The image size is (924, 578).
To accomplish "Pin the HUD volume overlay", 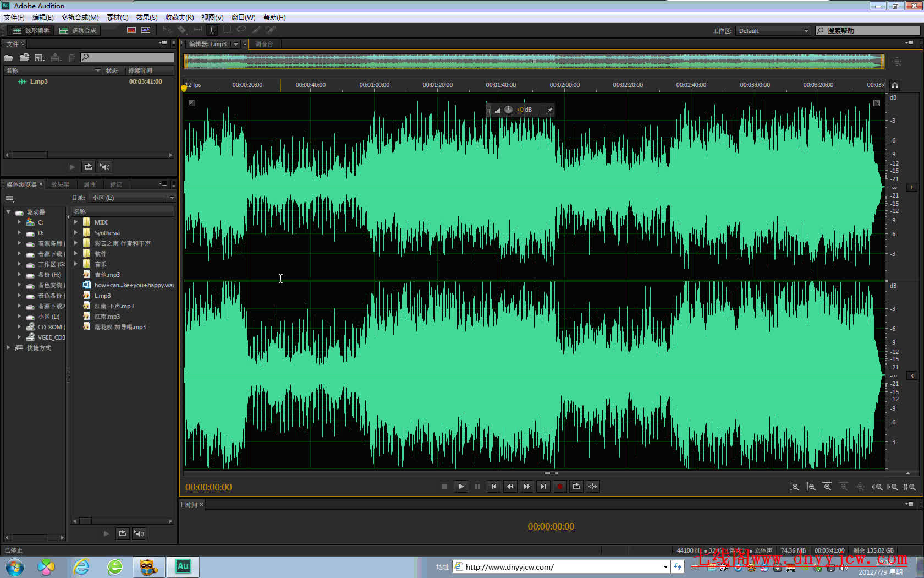I will point(549,110).
